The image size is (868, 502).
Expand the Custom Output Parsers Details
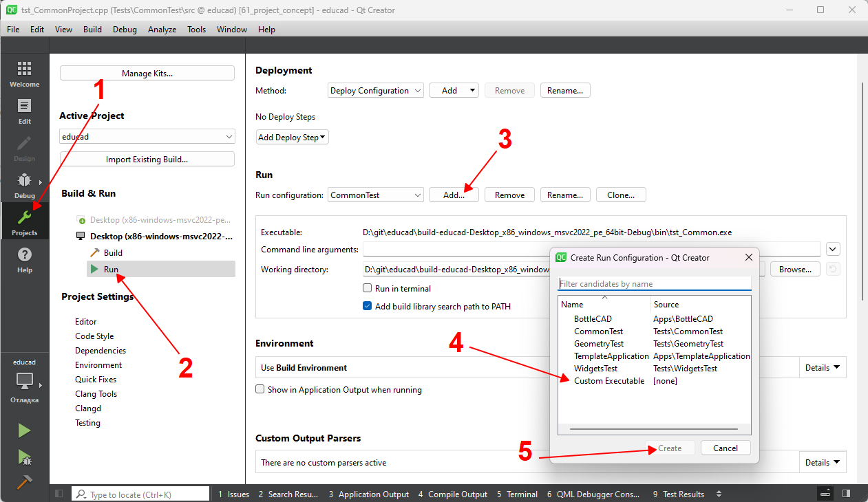click(x=823, y=463)
